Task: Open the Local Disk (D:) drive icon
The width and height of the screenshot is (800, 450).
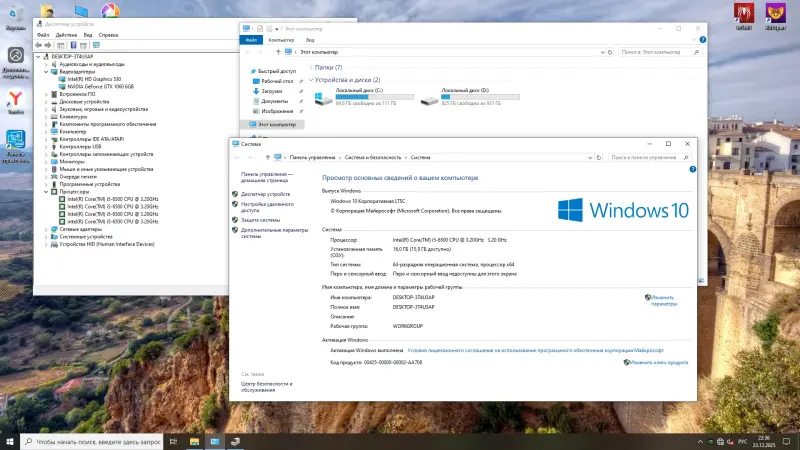Action: point(430,98)
